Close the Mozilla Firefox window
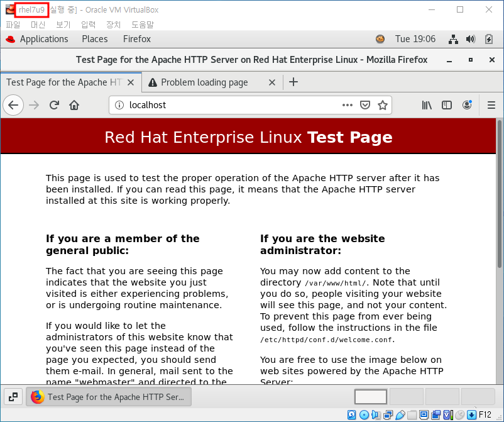 tap(492, 60)
